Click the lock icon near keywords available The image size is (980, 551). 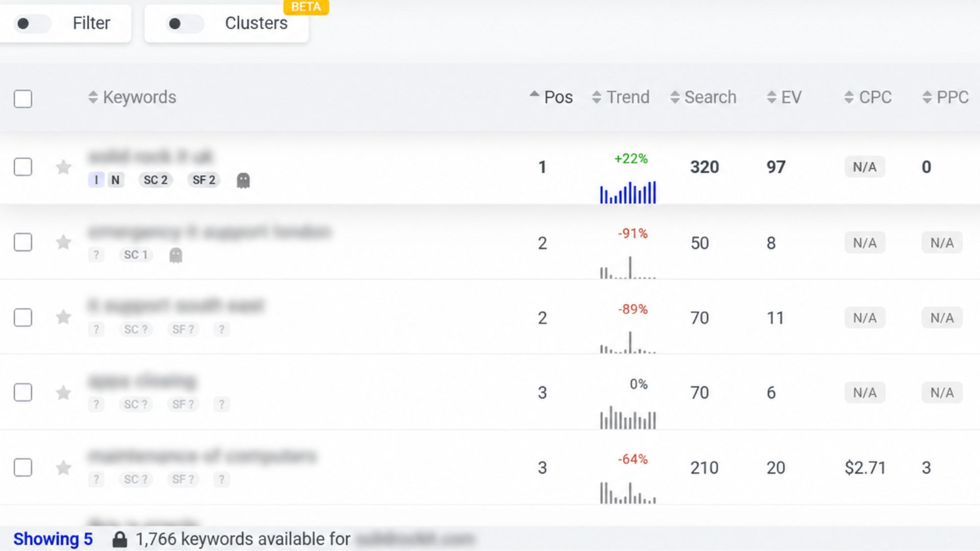click(x=120, y=539)
